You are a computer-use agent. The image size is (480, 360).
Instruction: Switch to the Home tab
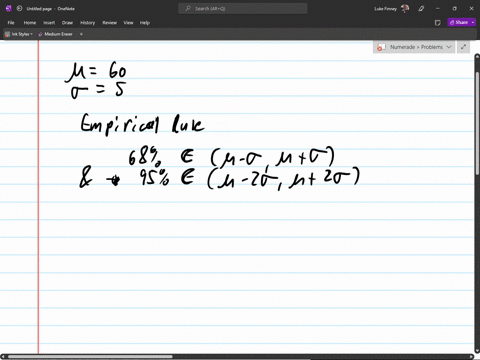pos(30,23)
